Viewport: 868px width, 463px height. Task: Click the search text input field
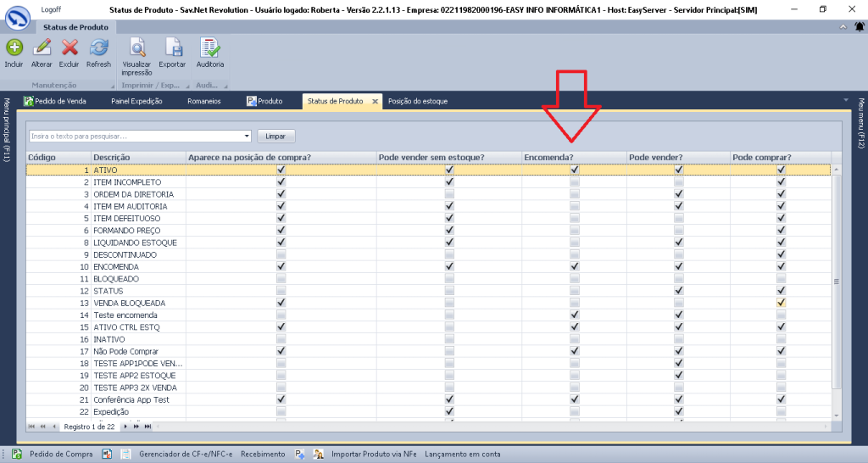click(136, 136)
